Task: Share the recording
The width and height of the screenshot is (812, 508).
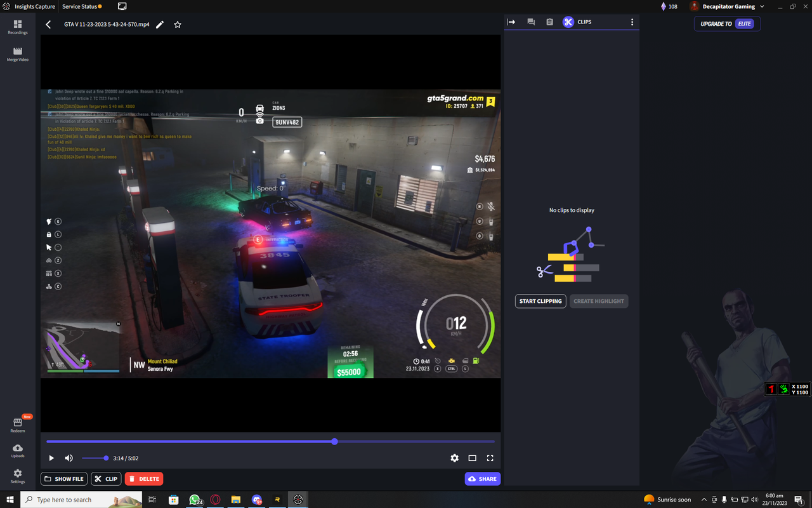Action: point(483,479)
